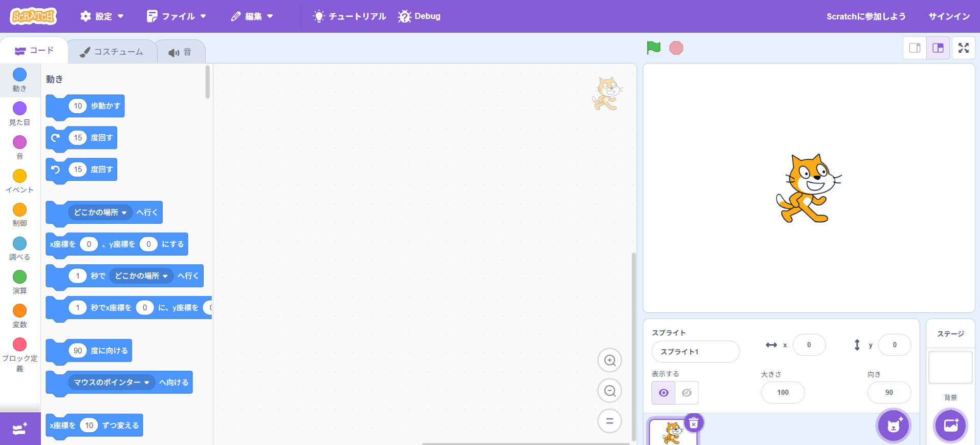Select the 変数 variables category
The height and width of the screenshot is (445, 980).
19,316
